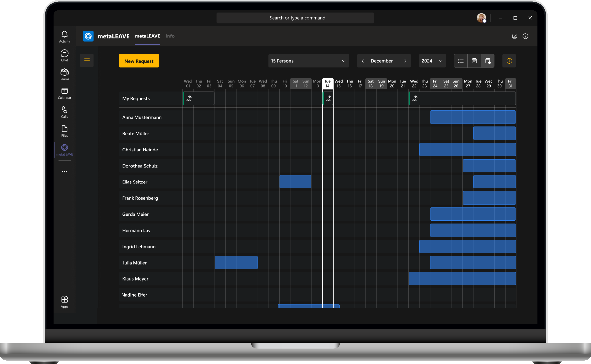
Task: Open vacation request starting December 01
Action: (198, 98)
